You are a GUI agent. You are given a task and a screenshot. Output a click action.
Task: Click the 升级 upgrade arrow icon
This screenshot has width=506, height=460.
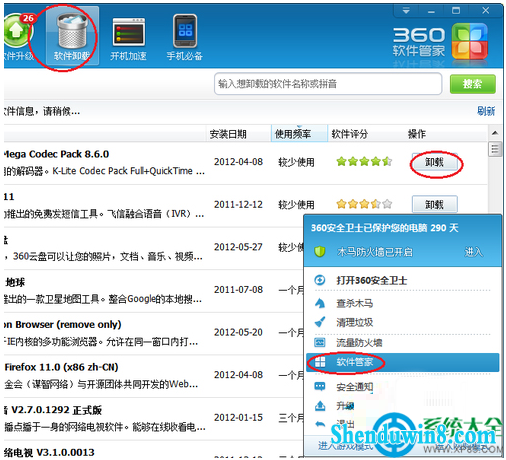pyautogui.click(x=320, y=406)
